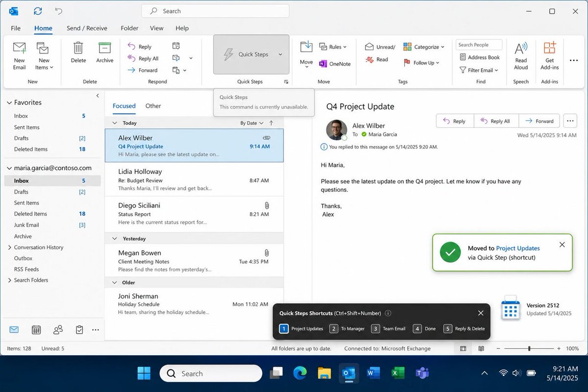The width and height of the screenshot is (588, 392).
Task: Click Reply All in reading pane
Action: (x=495, y=121)
